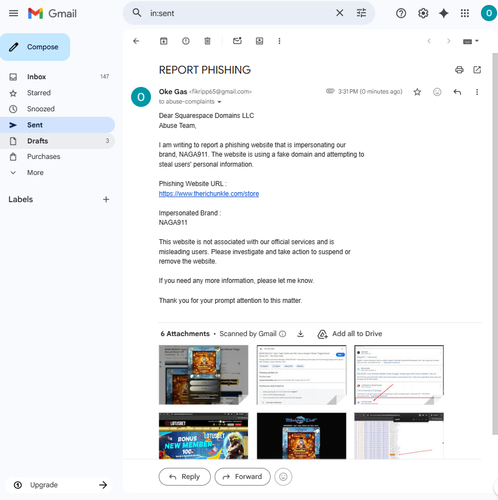Click the Forward button

coord(242,477)
